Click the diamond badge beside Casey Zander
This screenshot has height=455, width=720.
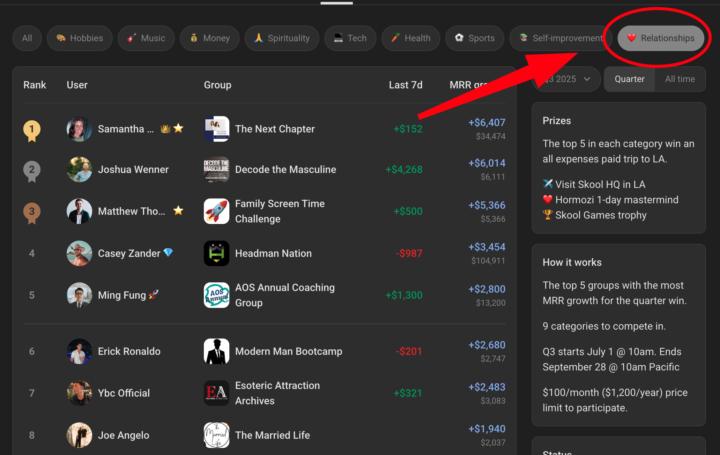click(x=168, y=253)
